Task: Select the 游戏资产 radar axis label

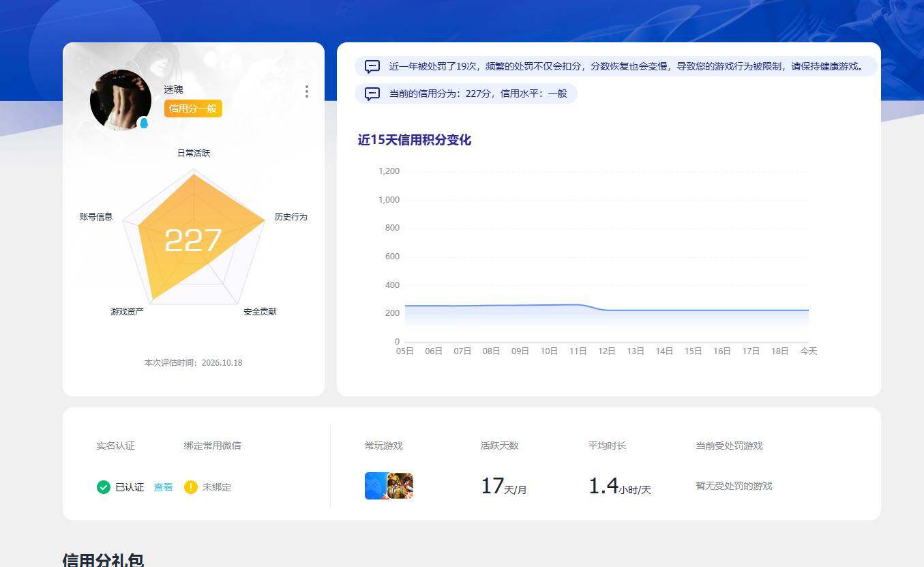Action: (x=128, y=312)
